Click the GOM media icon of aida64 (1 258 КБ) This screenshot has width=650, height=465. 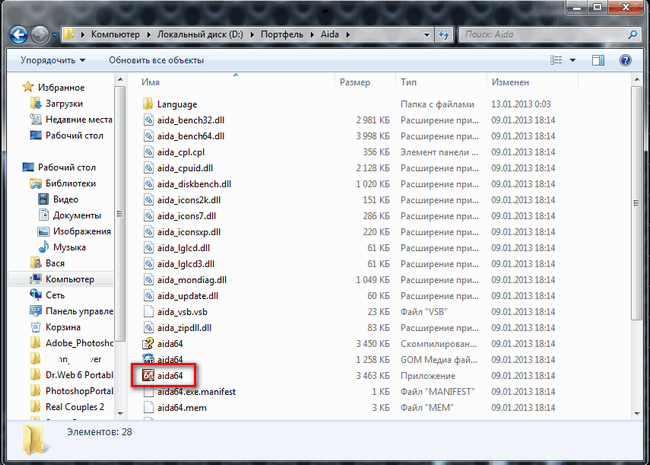[x=148, y=359]
